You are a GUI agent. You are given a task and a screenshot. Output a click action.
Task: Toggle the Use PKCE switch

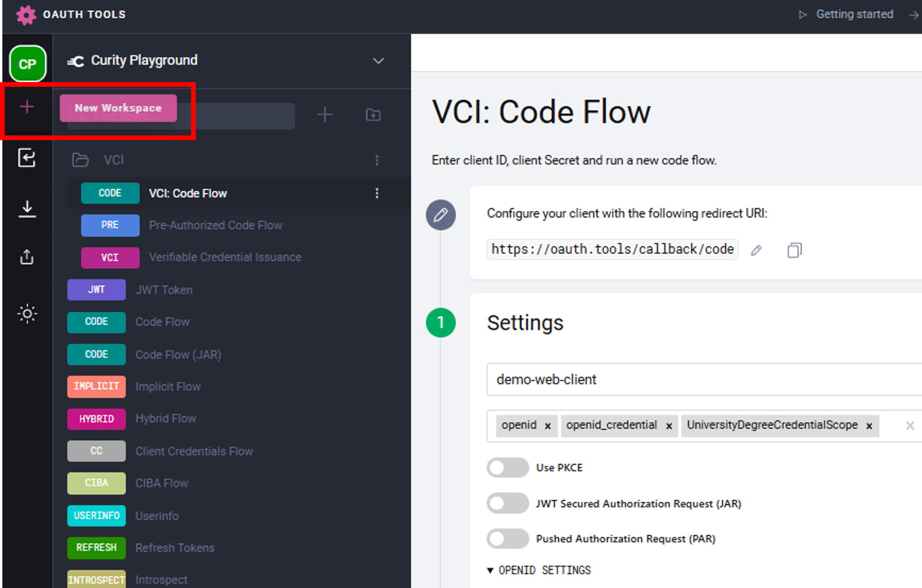click(508, 468)
